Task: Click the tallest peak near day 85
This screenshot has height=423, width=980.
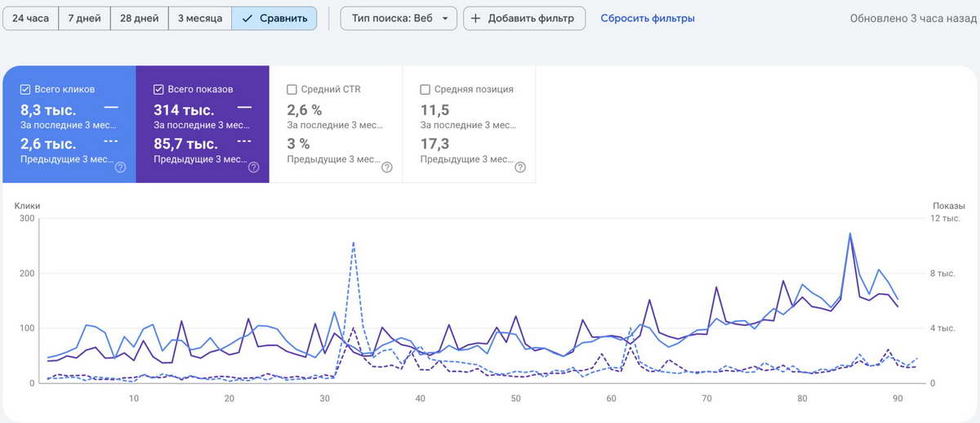Action: (850, 234)
